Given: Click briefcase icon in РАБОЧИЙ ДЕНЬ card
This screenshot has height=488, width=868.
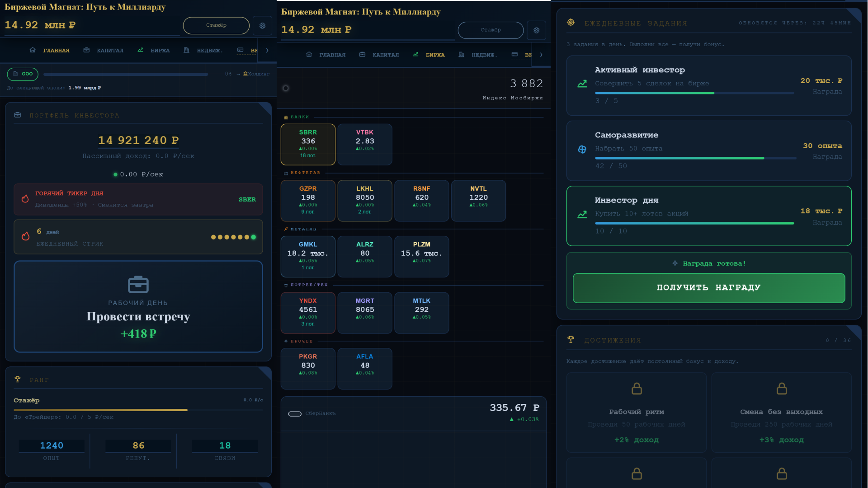Looking at the screenshot, I should (x=138, y=285).
